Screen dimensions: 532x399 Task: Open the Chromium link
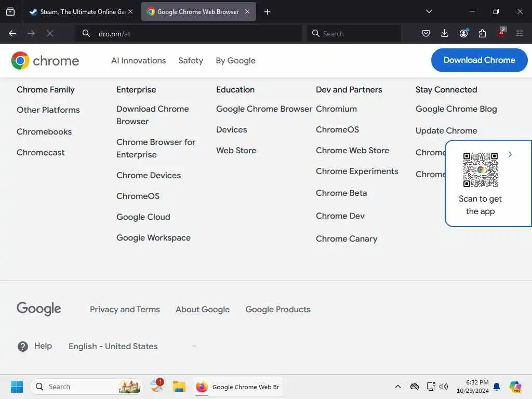pos(336,109)
